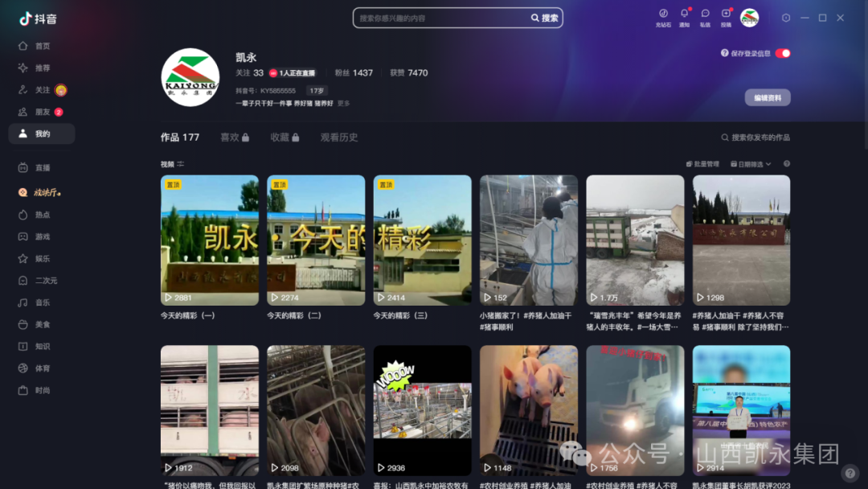Screen dimensions: 868x489
Task: Open the 放映厅 theater section
Action: click(x=39, y=192)
